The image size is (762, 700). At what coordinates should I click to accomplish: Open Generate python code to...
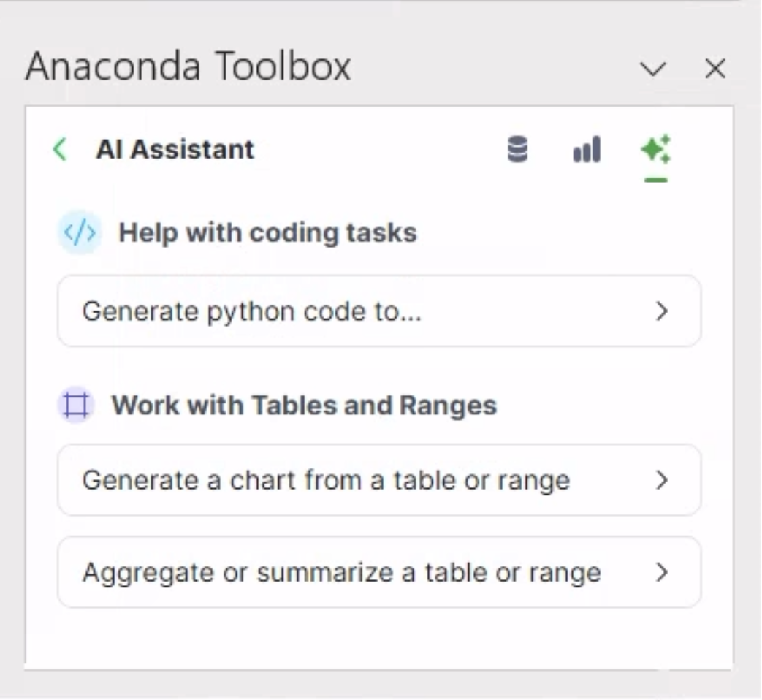coord(379,311)
